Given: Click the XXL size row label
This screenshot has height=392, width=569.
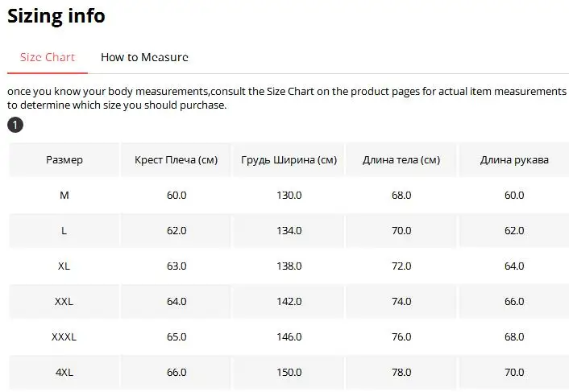Looking at the screenshot, I should tap(64, 301).
